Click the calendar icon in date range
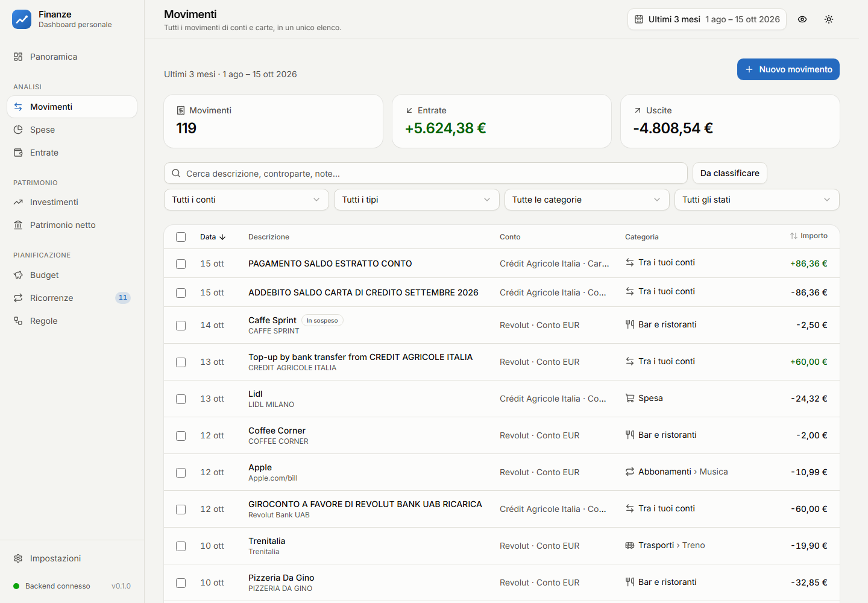 tap(639, 19)
